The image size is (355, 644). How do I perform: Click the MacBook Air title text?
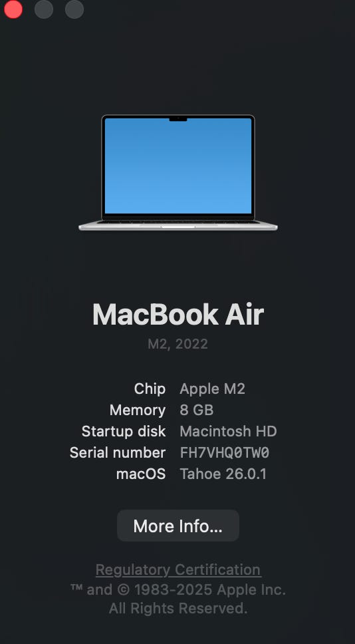177,315
